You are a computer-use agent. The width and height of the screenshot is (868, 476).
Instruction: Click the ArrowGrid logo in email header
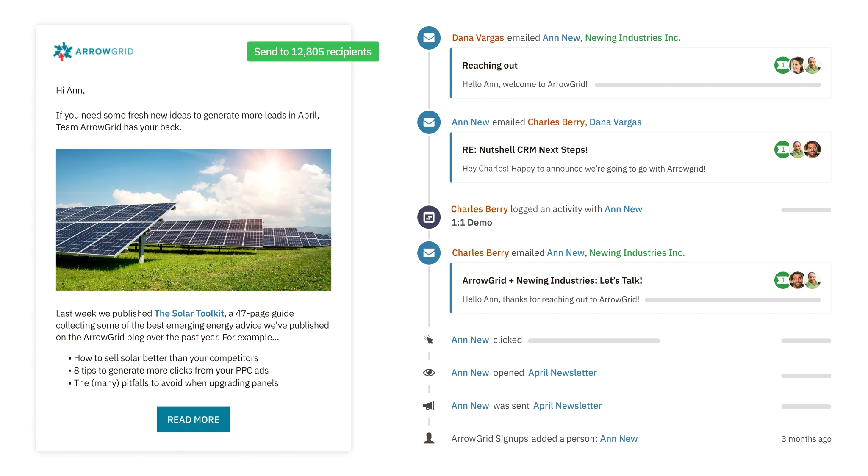tap(93, 52)
